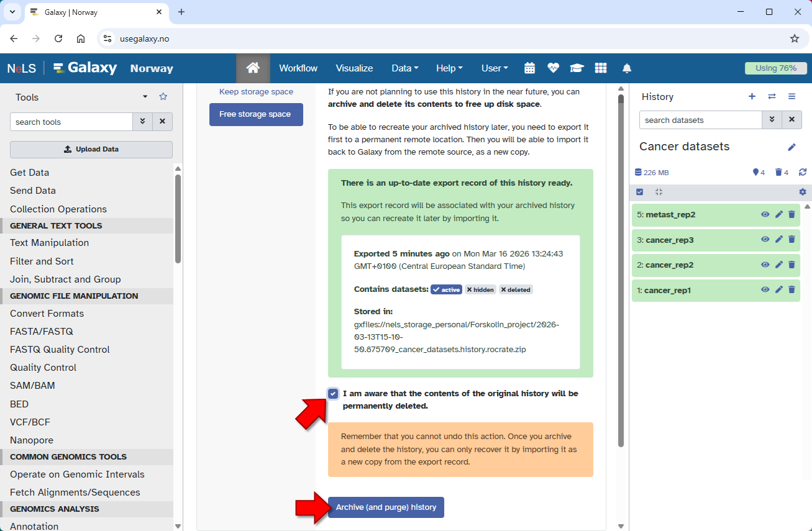The image size is (812, 531).
Task: Click the history settings gear icon
Action: tap(802, 192)
